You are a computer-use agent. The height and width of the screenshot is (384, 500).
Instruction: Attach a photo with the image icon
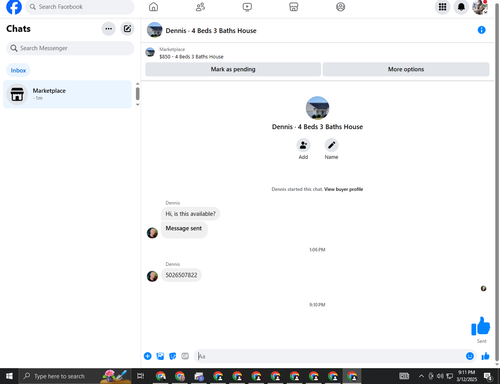click(x=160, y=356)
